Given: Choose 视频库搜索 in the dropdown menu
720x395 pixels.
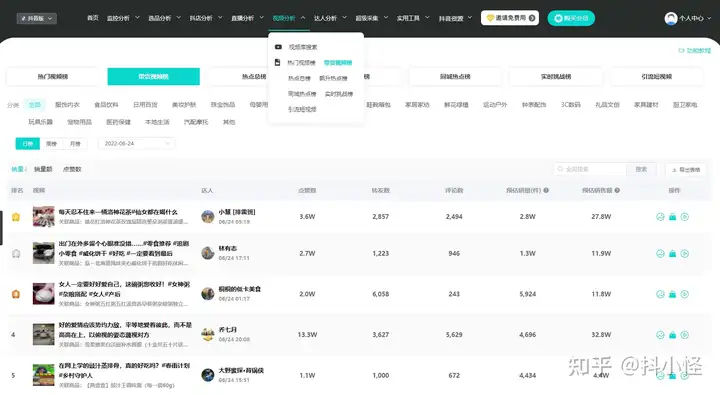Looking at the screenshot, I should click(303, 47).
